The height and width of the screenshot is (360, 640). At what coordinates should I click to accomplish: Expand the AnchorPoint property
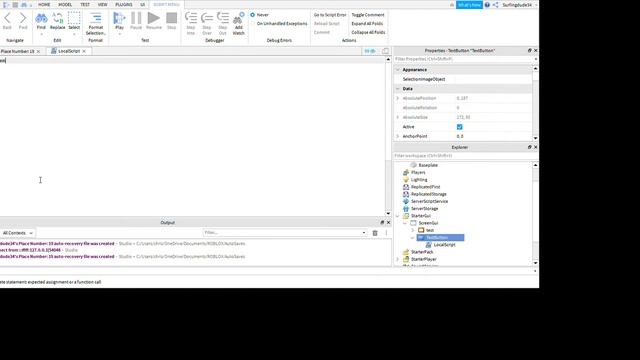point(398,136)
